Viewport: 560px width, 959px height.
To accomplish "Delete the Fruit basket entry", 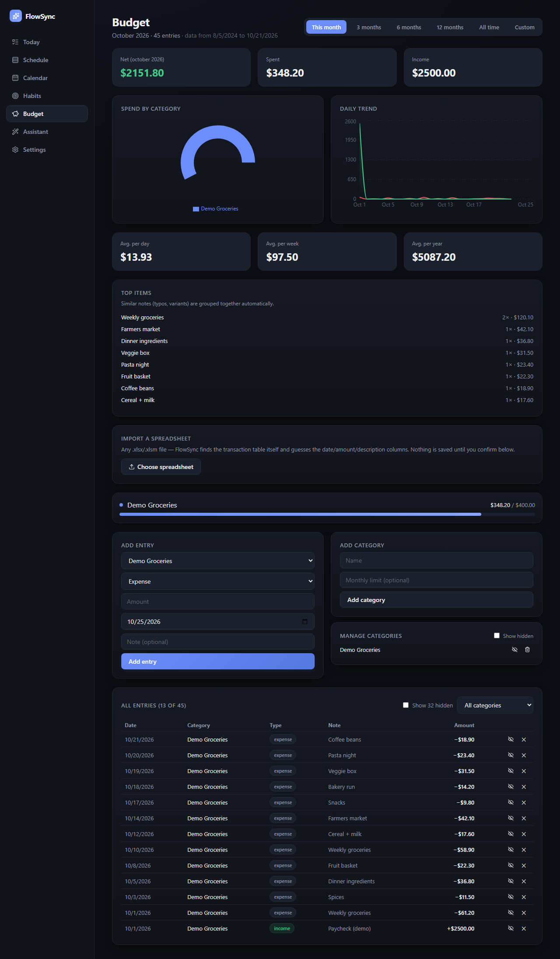I will tap(524, 865).
